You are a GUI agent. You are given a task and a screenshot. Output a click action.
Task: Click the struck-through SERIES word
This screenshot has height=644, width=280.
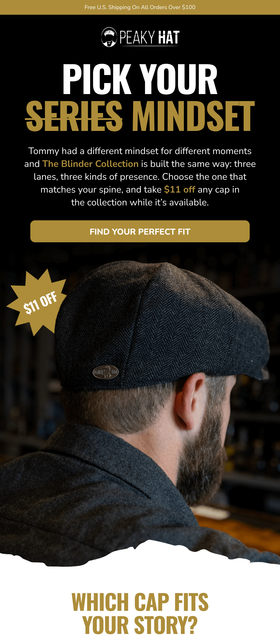click(x=74, y=116)
